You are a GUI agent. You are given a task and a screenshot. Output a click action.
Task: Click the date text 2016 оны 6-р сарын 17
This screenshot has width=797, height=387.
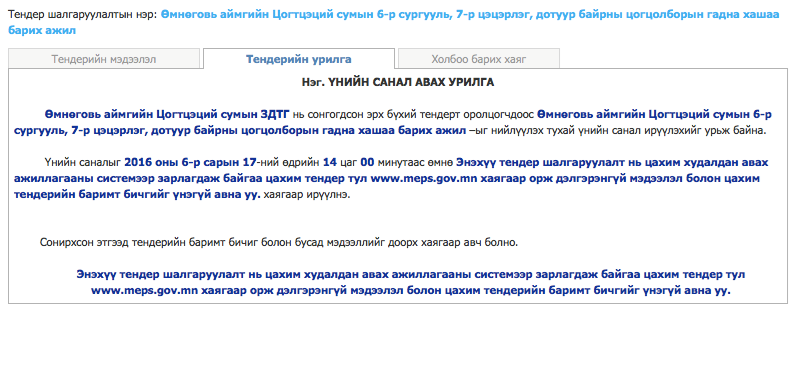tap(190, 163)
